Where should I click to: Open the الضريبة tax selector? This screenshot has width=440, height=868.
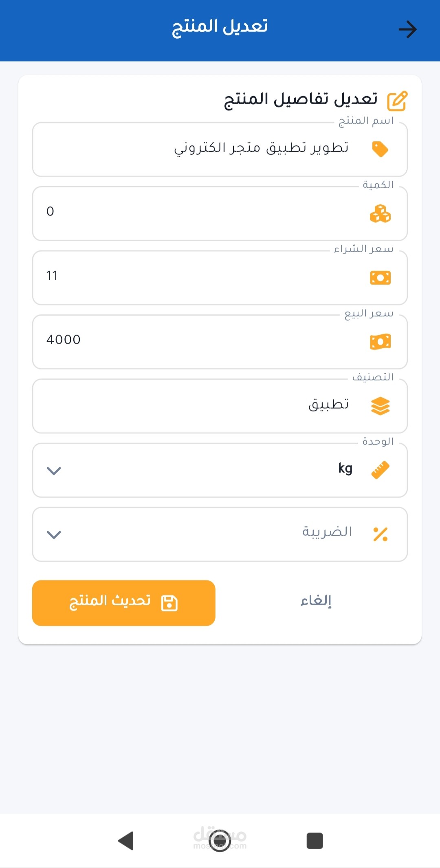pos(220,534)
